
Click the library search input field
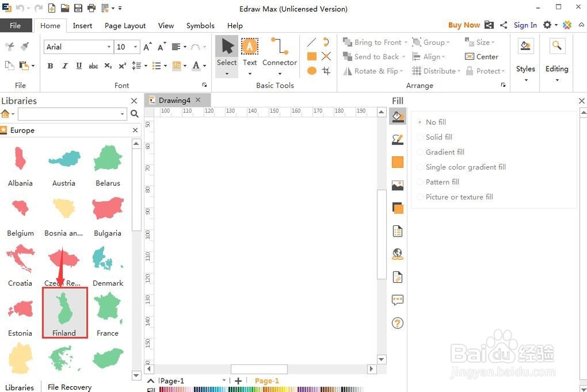tap(69, 114)
